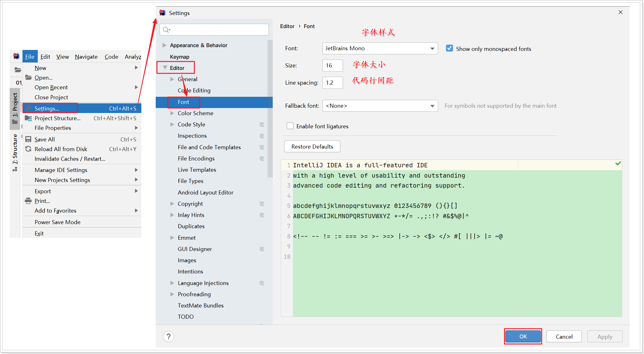
Task: Click the Settings wrench icon in File menu
Action: pyautogui.click(x=29, y=108)
